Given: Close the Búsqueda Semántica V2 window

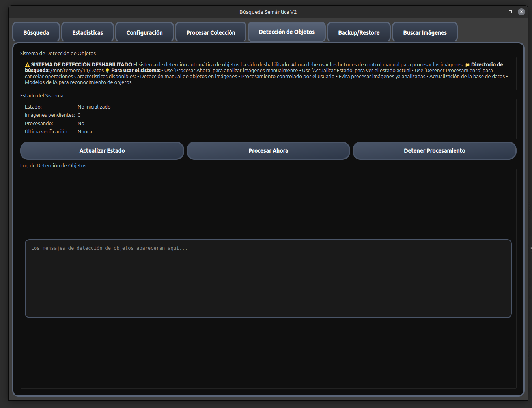Looking at the screenshot, I should pos(521,12).
